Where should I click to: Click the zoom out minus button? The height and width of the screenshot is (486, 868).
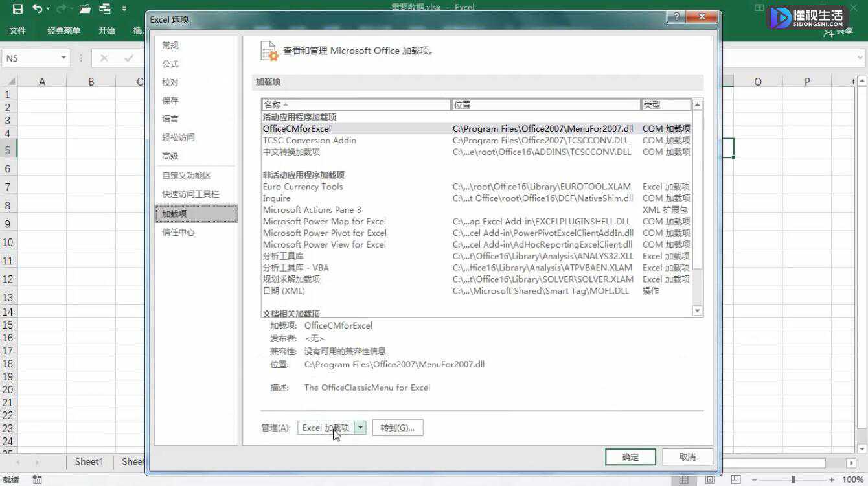(755, 480)
